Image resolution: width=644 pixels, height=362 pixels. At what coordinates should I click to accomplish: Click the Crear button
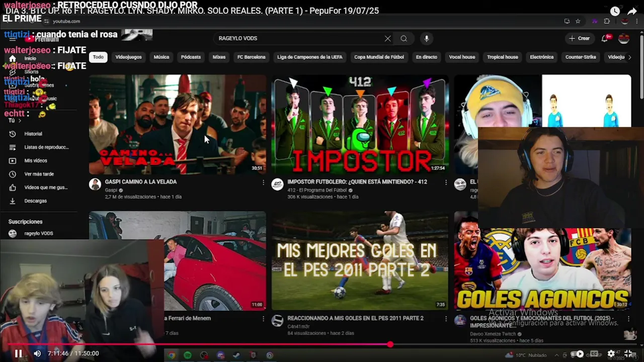(x=579, y=38)
